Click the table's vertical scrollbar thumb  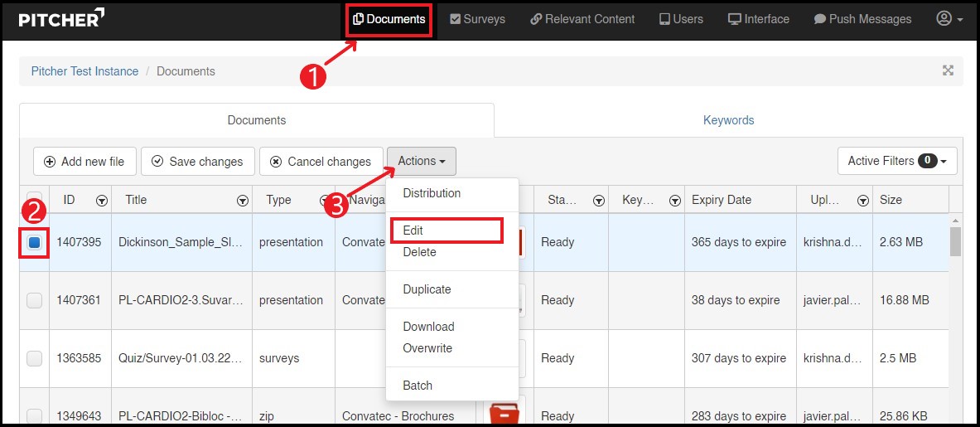(x=955, y=241)
